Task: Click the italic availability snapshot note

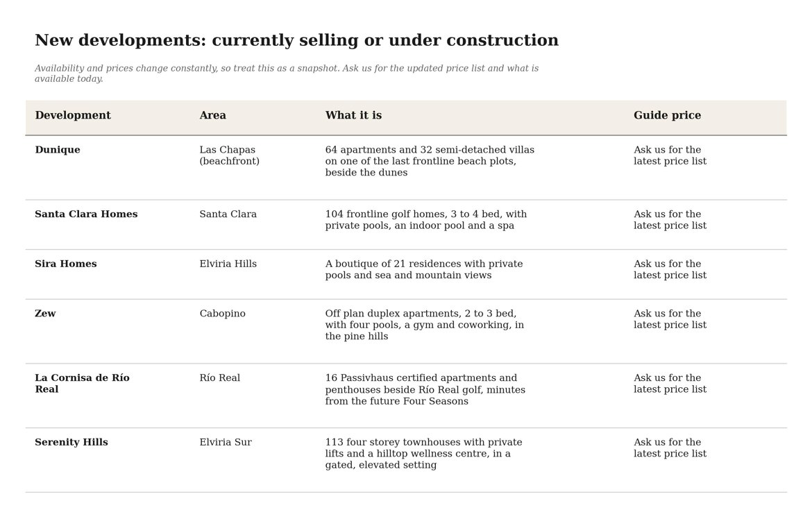Action: [287, 74]
